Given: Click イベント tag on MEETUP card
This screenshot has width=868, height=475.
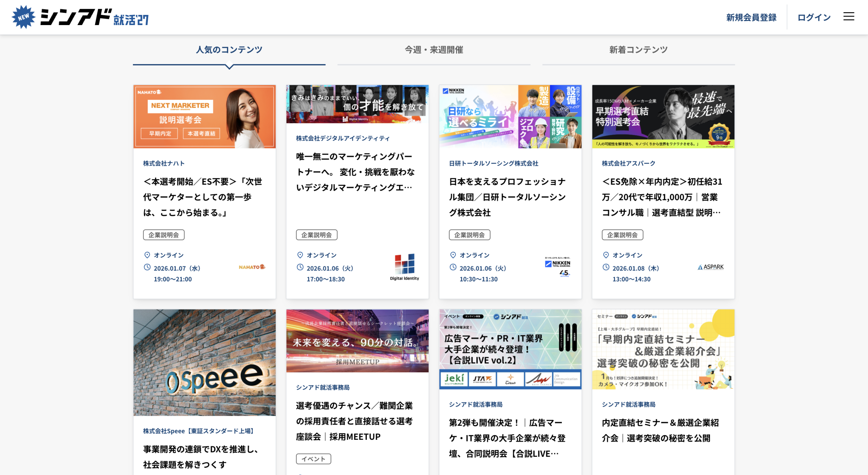Looking at the screenshot, I should click(x=313, y=459).
